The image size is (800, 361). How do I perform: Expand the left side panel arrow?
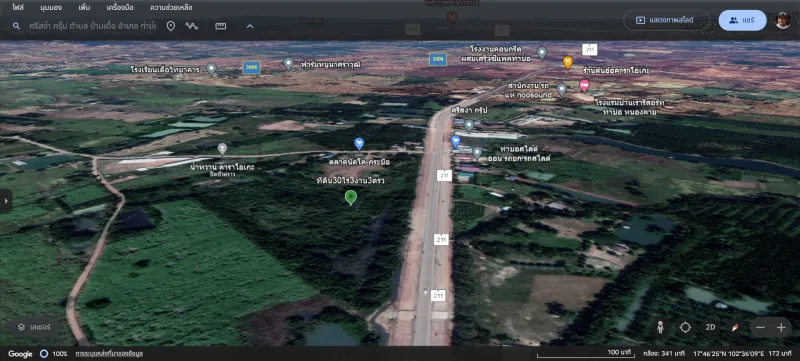pos(5,201)
